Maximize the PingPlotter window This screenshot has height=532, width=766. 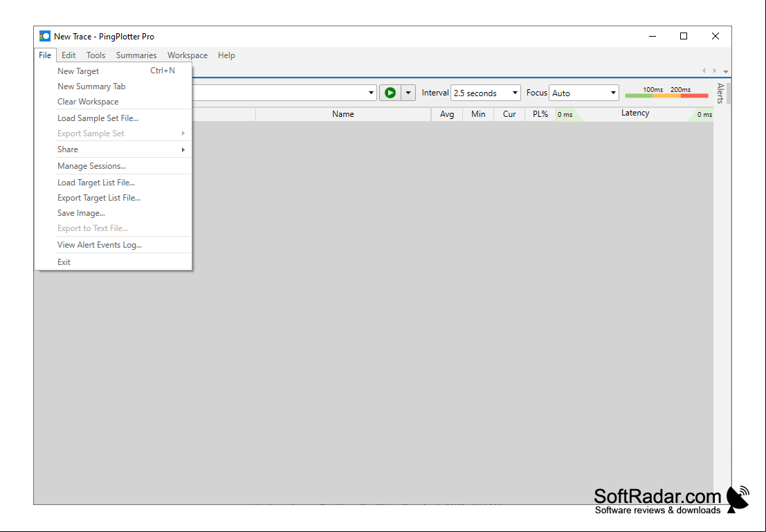(x=684, y=36)
